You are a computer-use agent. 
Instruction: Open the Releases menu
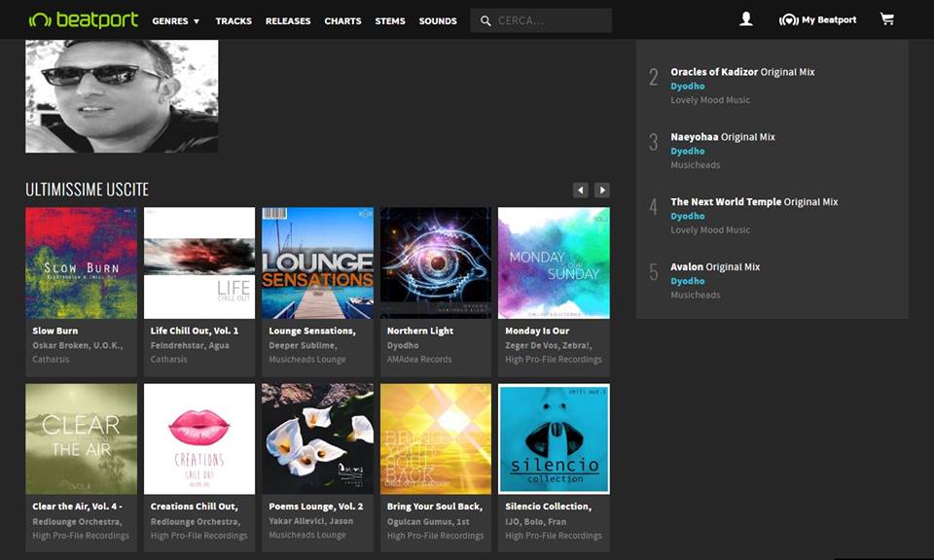click(288, 20)
